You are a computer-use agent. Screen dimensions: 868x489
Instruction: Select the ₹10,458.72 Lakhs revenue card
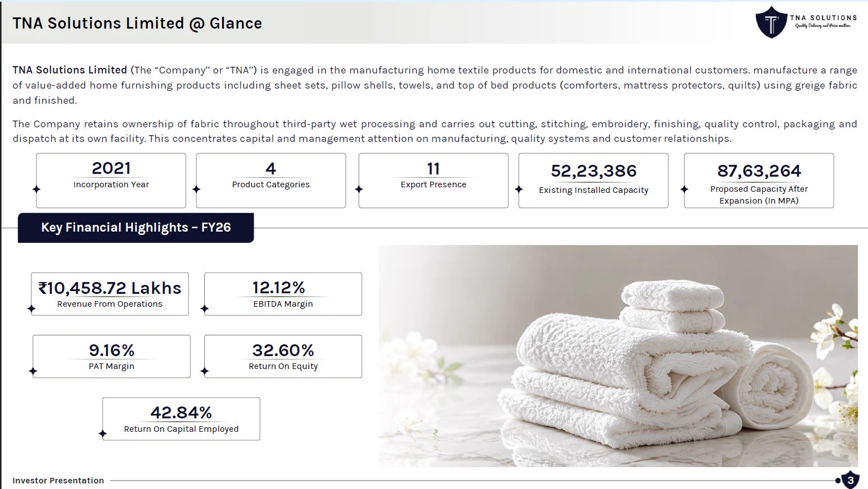110,294
